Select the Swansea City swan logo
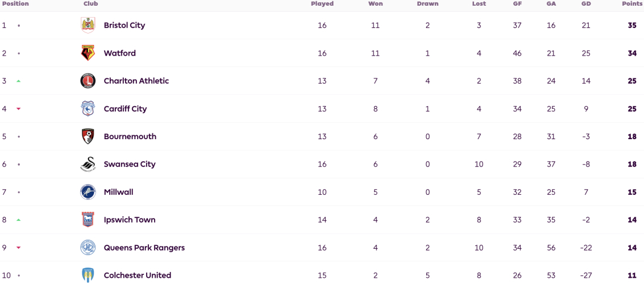 coord(88,164)
